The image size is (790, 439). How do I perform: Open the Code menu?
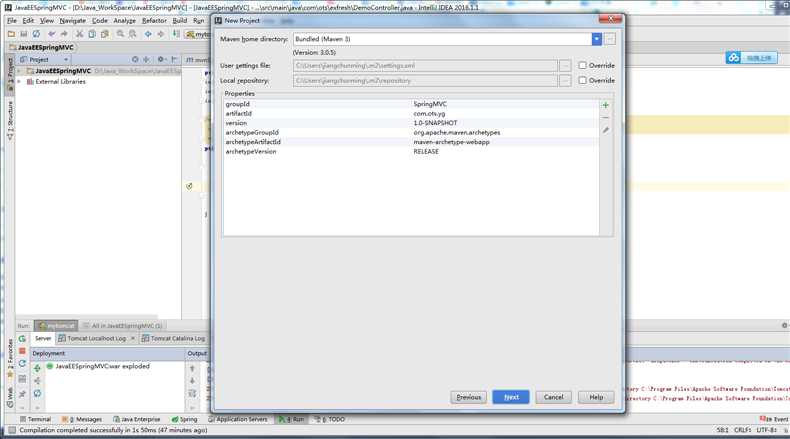point(100,21)
